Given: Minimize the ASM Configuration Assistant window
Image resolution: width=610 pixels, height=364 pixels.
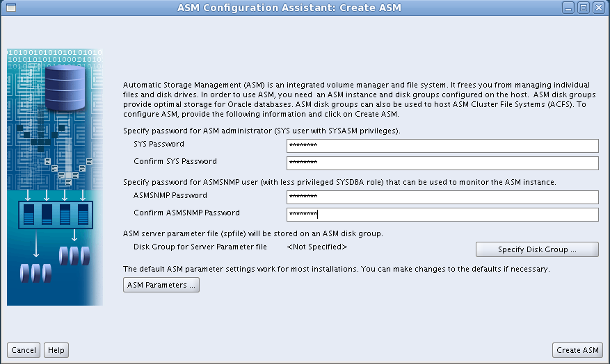Looking at the screenshot, I should coord(568,8).
